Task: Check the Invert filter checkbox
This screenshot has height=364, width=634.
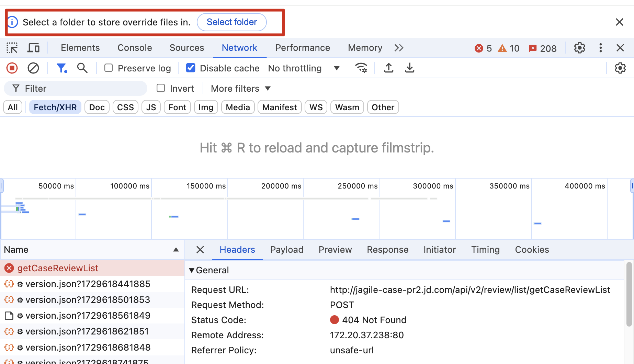Action: [x=161, y=88]
